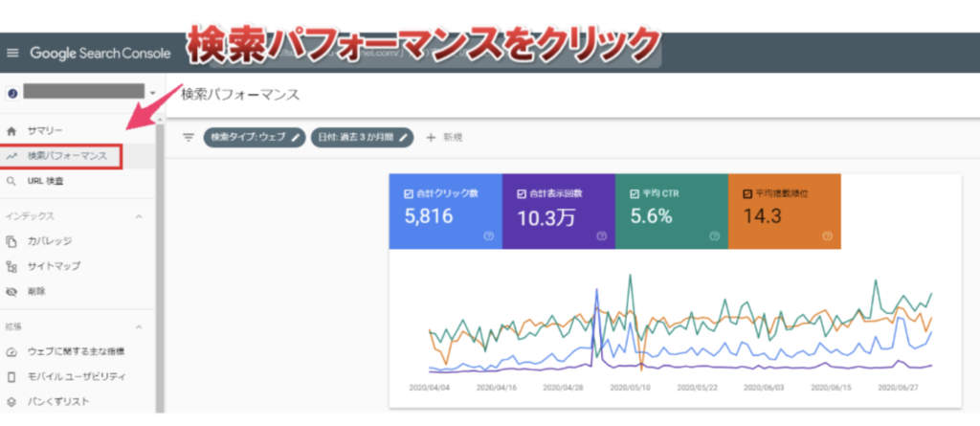This screenshot has height=426, width=980.
Task: Click the 14.3 average position value
Action: click(x=762, y=216)
